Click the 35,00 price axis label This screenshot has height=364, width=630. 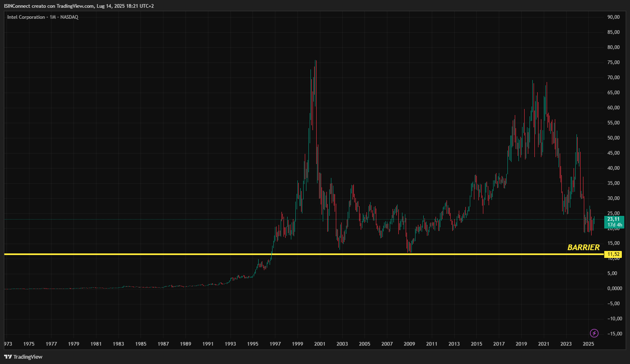pyautogui.click(x=614, y=183)
